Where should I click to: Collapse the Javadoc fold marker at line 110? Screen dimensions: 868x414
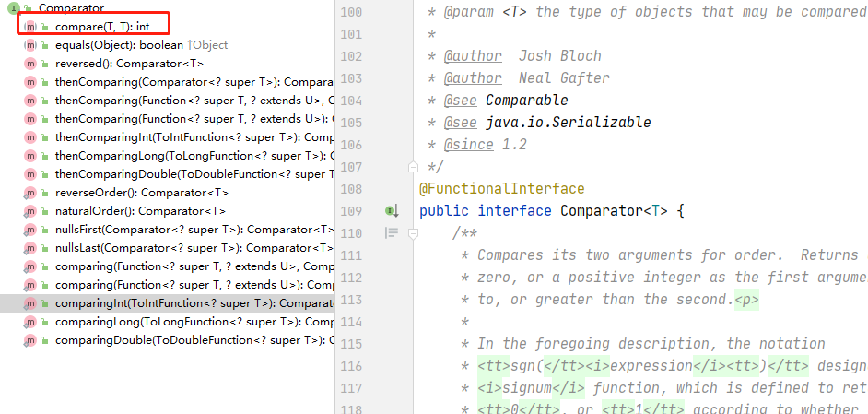coord(414,233)
